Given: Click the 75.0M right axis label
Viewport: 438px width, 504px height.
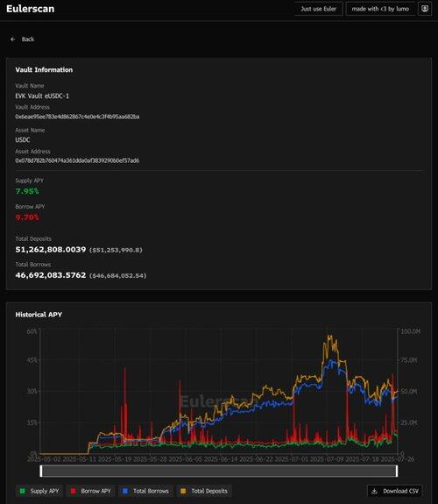Looking at the screenshot, I should point(409,360).
